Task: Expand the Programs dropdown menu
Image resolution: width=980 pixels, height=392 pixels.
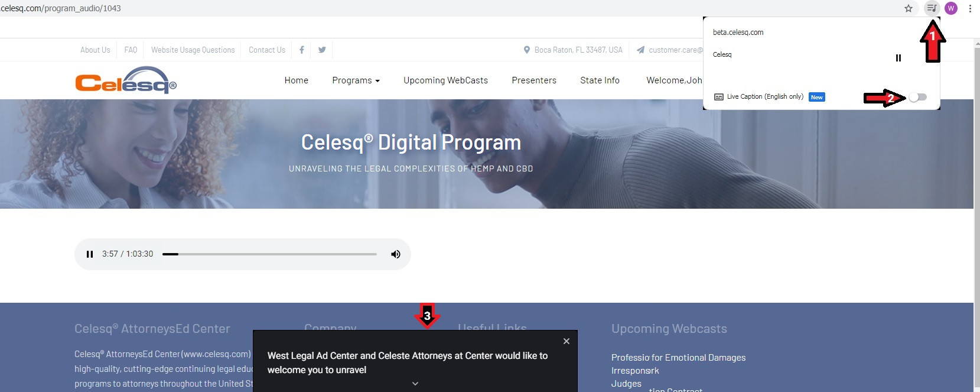Action: pos(356,80)
